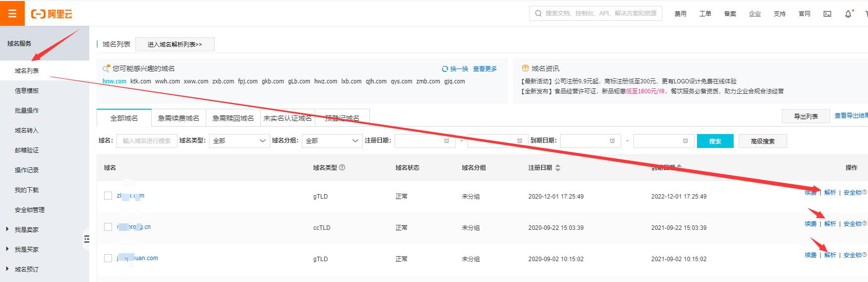The height and width of the screenshot is (282, 868).
Task: Click the Alibaba Cloud logo
Action: click(52, 14)
